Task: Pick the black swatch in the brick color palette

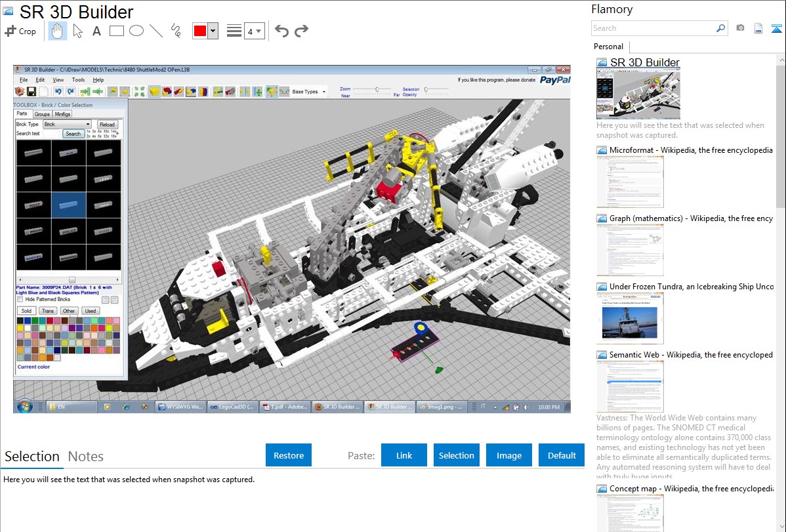Action: tap(20, 321)
